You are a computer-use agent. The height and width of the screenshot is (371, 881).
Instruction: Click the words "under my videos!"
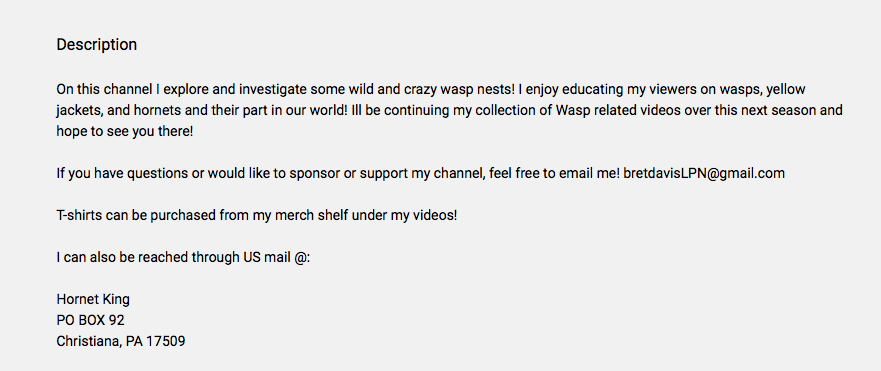[x=405, y=215]
